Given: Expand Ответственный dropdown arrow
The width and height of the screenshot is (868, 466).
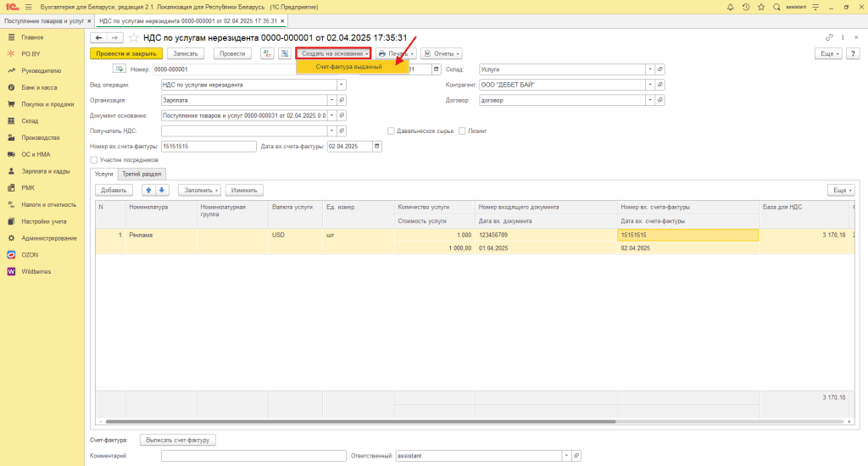Looking at the screenshot, I should tap(566, 456).
